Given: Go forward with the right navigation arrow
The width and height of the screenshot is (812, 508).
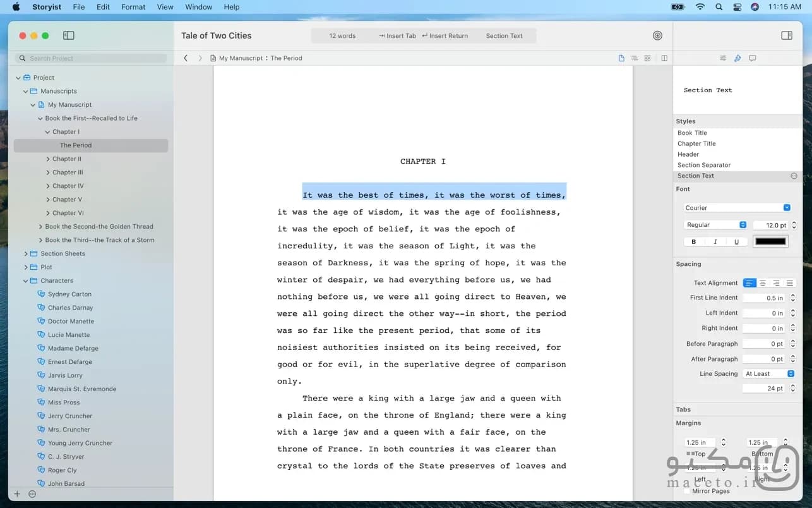Looking at the screenshot, I should coord(200,58).
